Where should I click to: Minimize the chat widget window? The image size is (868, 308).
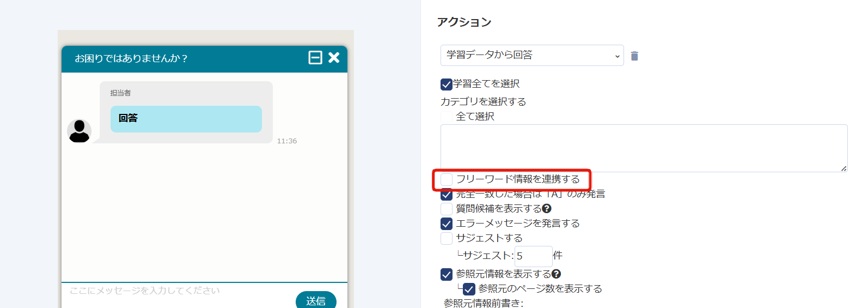[x=315, y=58]
